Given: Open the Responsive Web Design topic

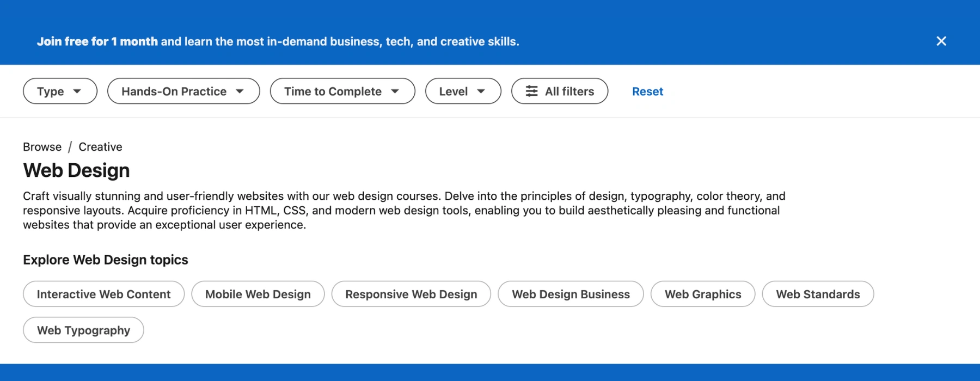Looking at the screenshot, I should click(411, 294).
